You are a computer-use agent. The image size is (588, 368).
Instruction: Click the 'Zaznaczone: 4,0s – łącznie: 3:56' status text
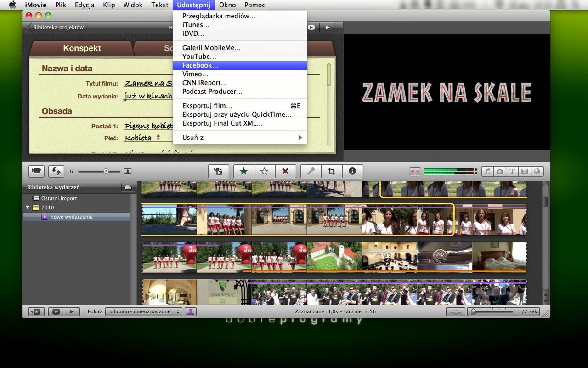pyautogui.click(x=336, y=311)
